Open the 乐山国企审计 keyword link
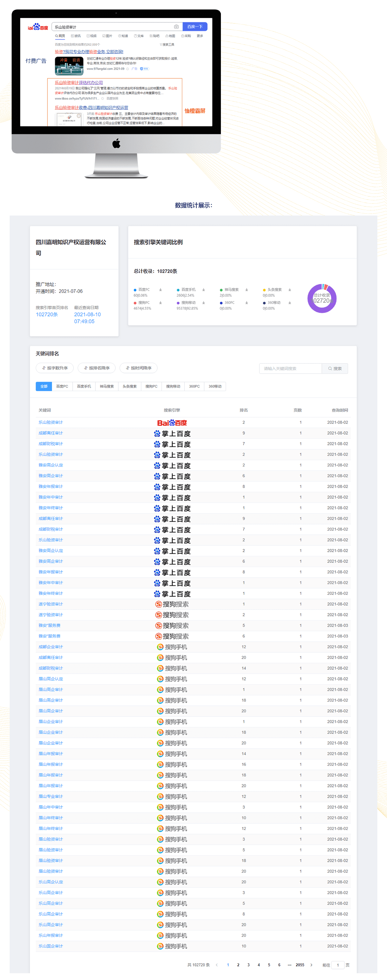Screen dimensions: 387x980 pos(51,946)
